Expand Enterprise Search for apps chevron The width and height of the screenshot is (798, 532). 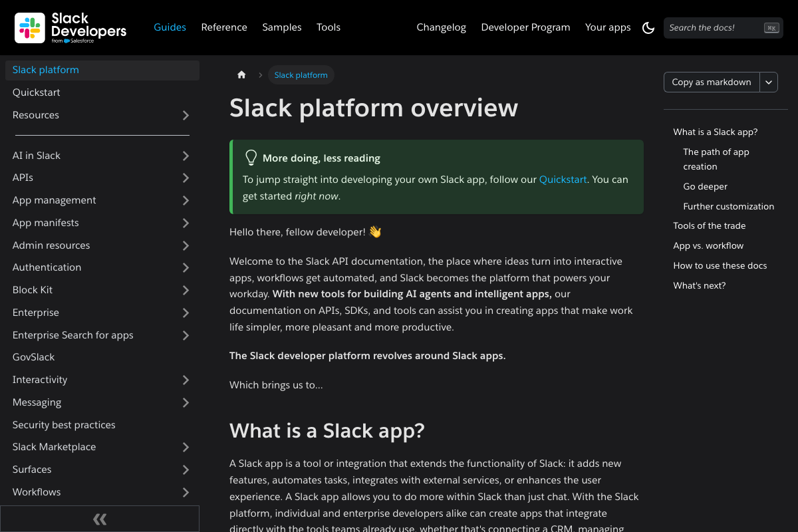pyautogui.click(x=186, y=335)
